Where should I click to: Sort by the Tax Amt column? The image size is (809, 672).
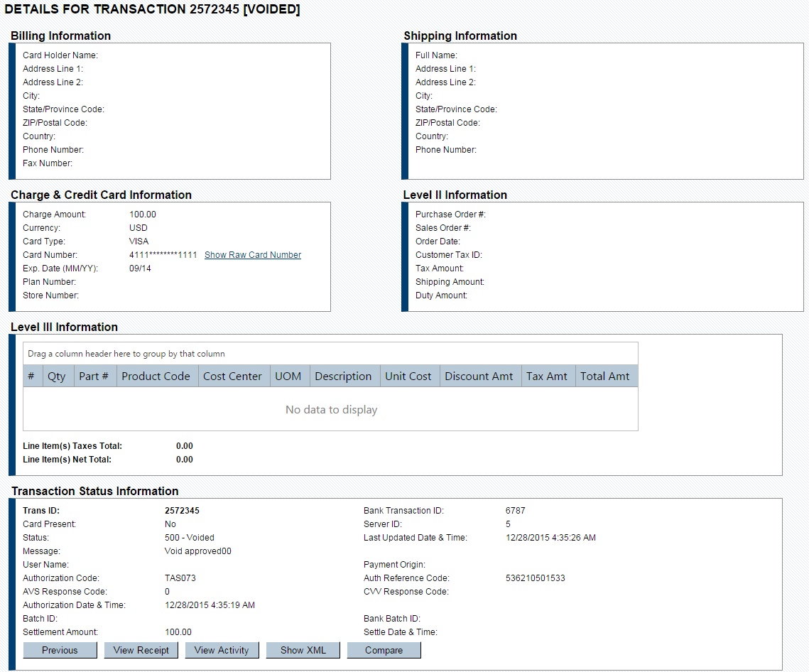(x=547, y=376)
